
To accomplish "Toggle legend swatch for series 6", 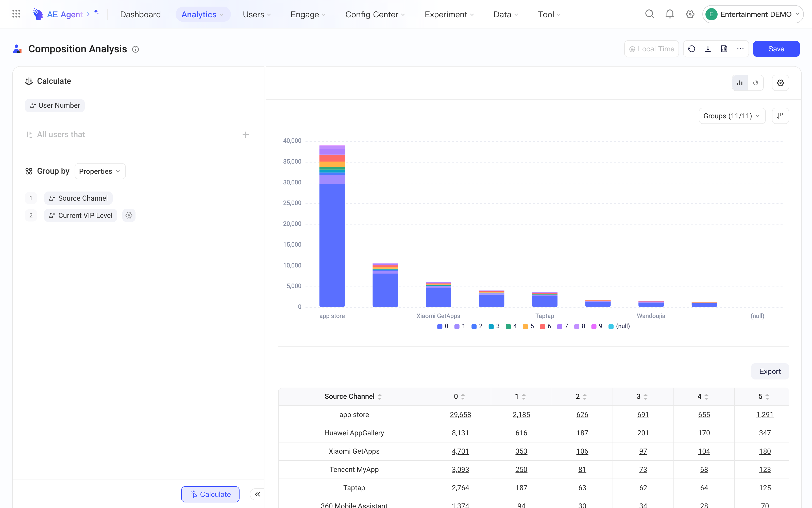I will [543, 327].
